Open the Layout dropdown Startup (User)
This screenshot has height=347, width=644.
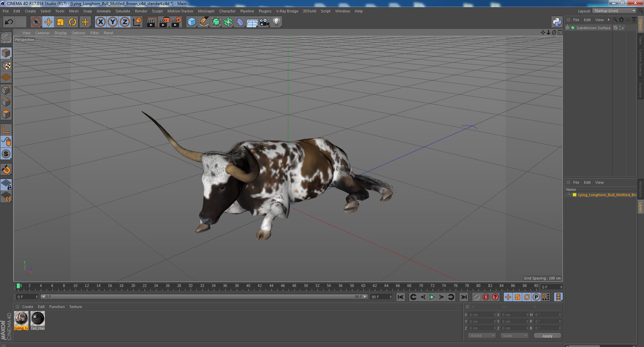click(x=614, y=11)
